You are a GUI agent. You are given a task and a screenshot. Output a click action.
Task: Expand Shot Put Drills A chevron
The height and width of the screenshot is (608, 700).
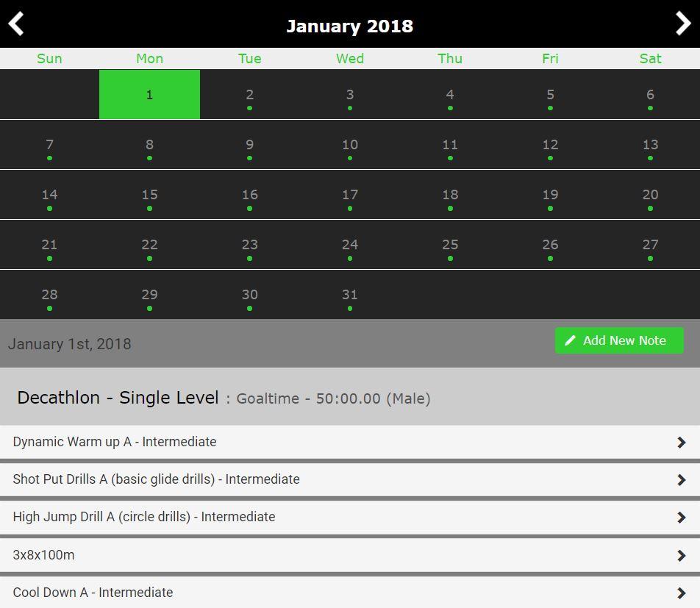coord(681,480)
